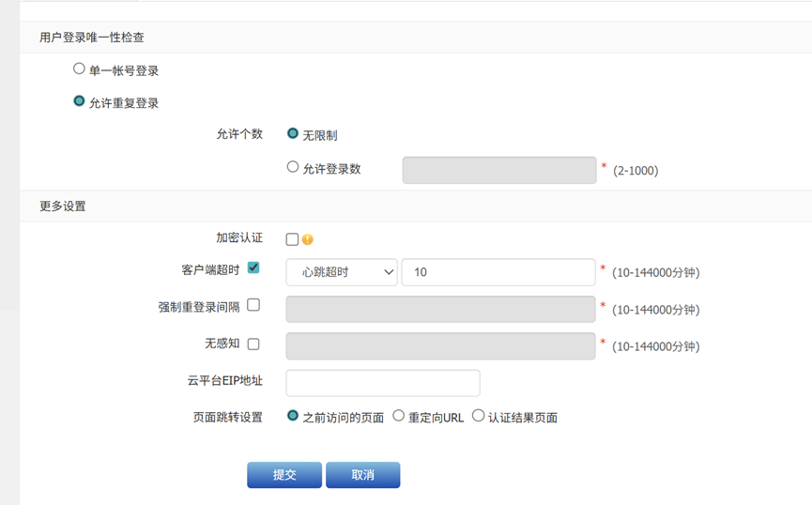Uncheck the 客户端超时 checkbox
This screenshot has width=812, height=505.
tap(253, 268)
